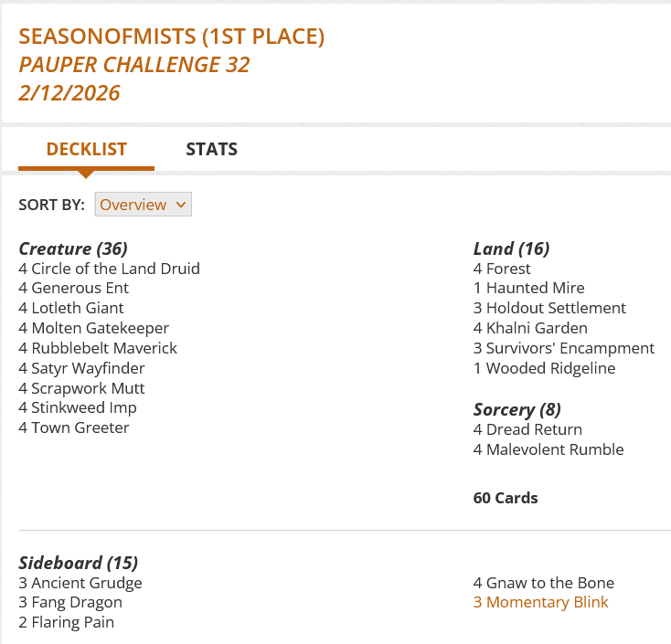Image resolution: width=671 pixels, height=644 pixels.
Task: Click the Seasonofmists 1st Place heading
Action: click(x=172, y=37)
